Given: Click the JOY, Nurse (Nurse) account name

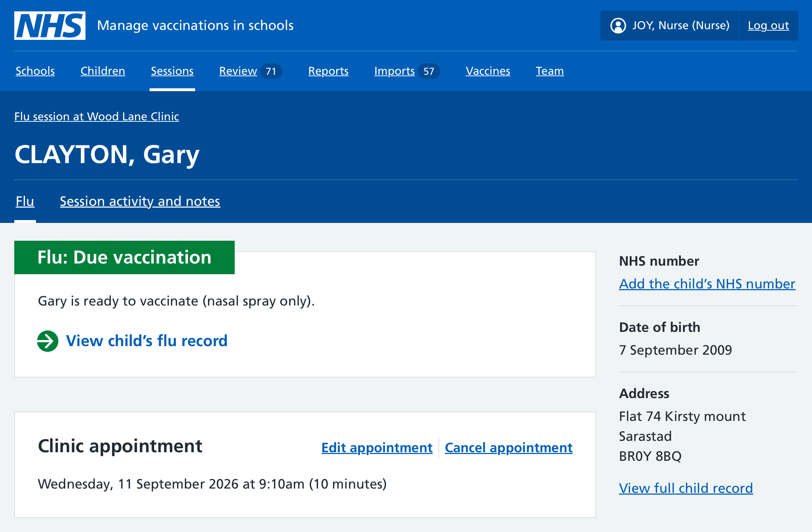Looking at the screenshot, I should click(x=681, y=26).
